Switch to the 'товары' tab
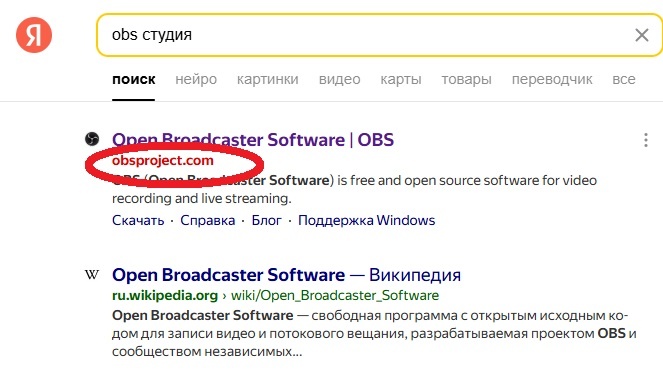Screen dimensions: 663x371 coord(466,80)
